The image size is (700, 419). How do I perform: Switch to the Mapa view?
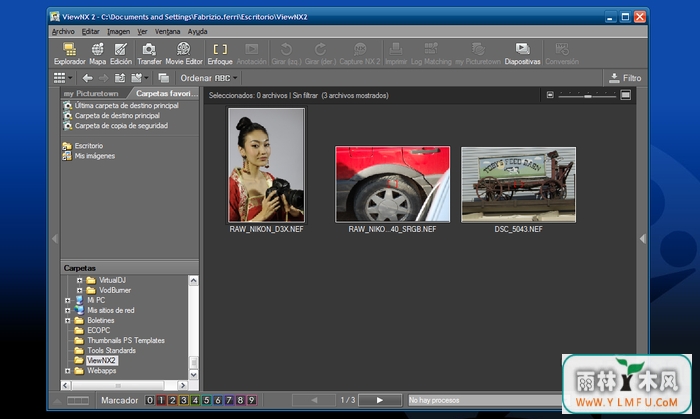[97, 54]
